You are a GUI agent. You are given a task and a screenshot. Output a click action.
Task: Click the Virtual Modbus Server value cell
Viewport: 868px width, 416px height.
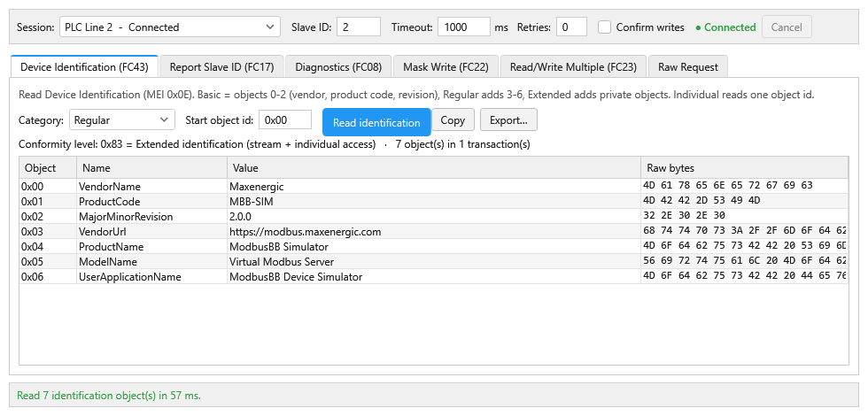[x=434, y=261]
